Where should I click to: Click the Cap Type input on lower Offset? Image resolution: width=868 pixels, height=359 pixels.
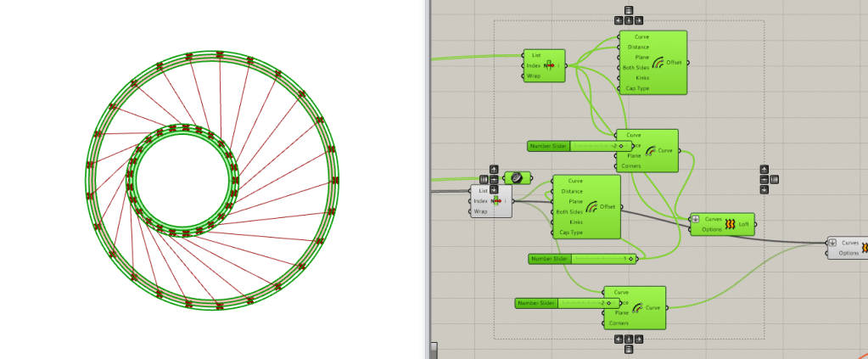570,232
